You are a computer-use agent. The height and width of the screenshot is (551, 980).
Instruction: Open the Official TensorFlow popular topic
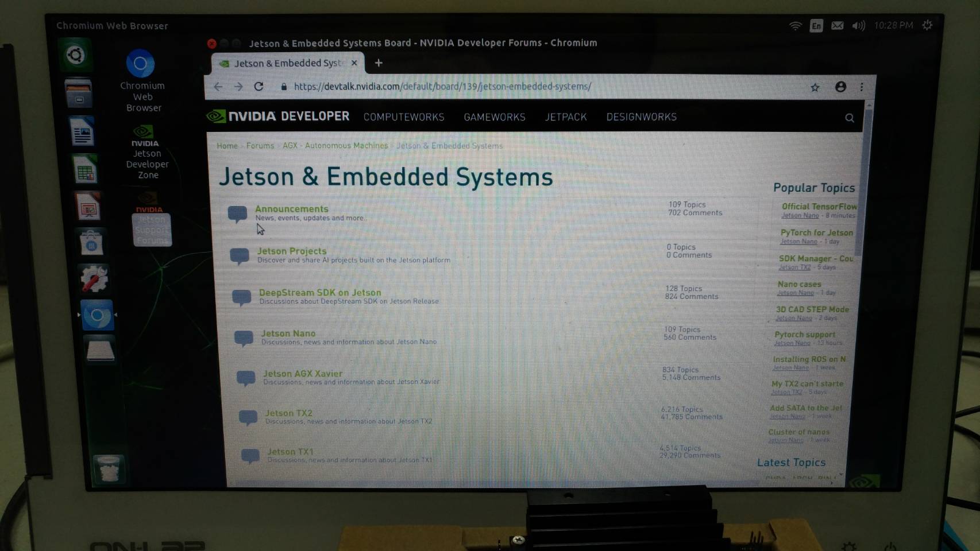tap(818, 207)
